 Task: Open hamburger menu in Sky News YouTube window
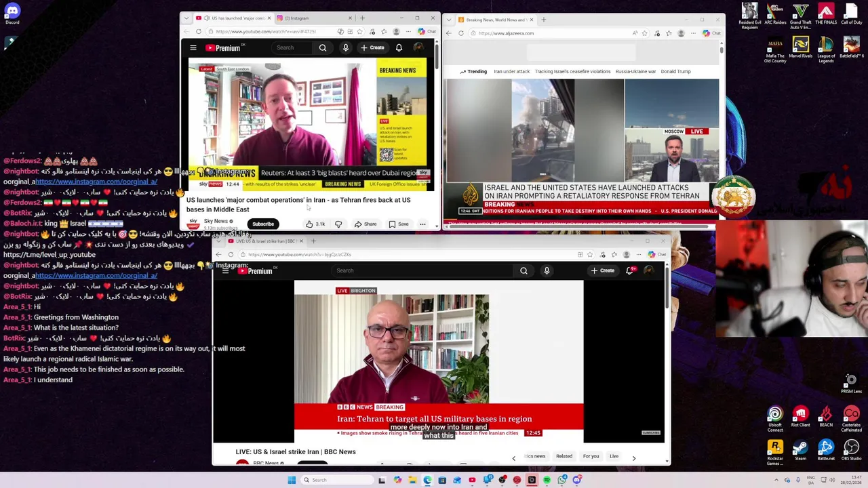[x=193, y=48]
